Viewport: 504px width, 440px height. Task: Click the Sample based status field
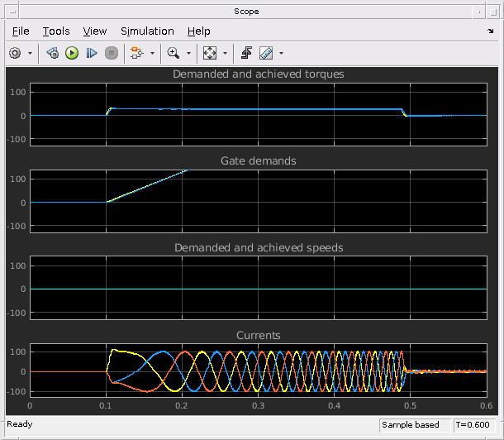tap(414, 424)
